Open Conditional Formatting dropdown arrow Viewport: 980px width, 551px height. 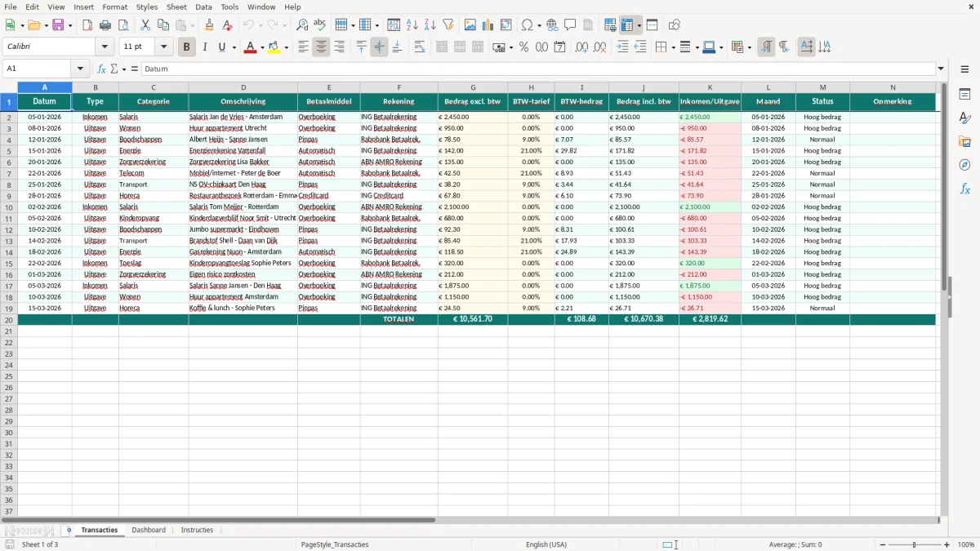pos(749,47)
